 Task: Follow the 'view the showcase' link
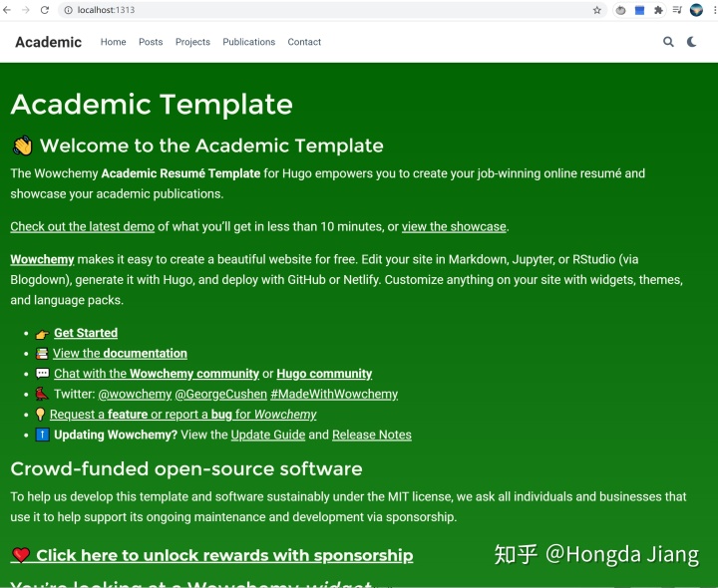coord(454,226)
